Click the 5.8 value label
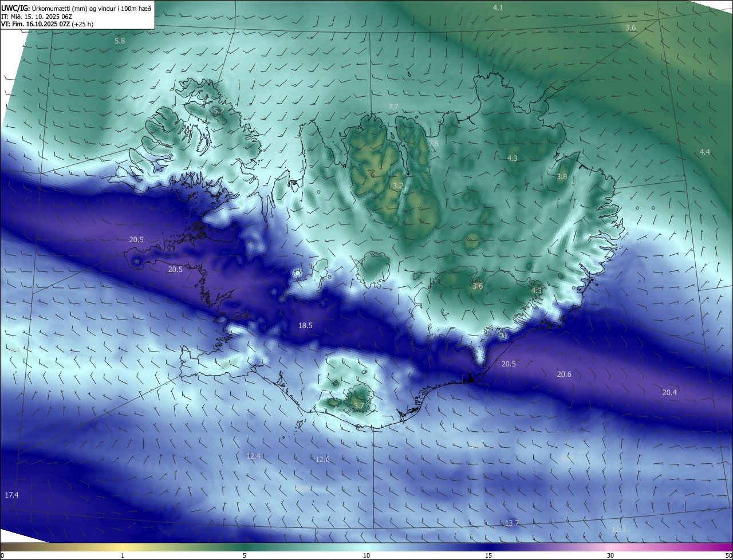 tap(120, 41)
